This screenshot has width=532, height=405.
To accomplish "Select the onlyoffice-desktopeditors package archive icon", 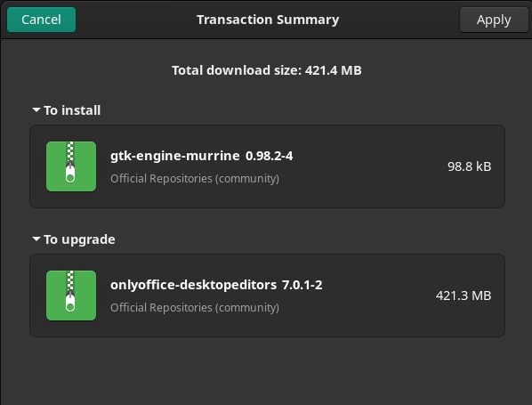I will [71, 296].
